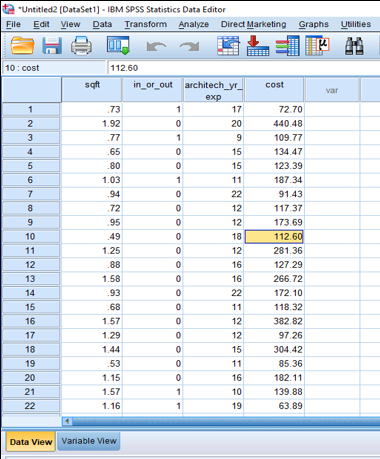
Task: Recall recently used dialogs icon
Action: click(118, 46)
